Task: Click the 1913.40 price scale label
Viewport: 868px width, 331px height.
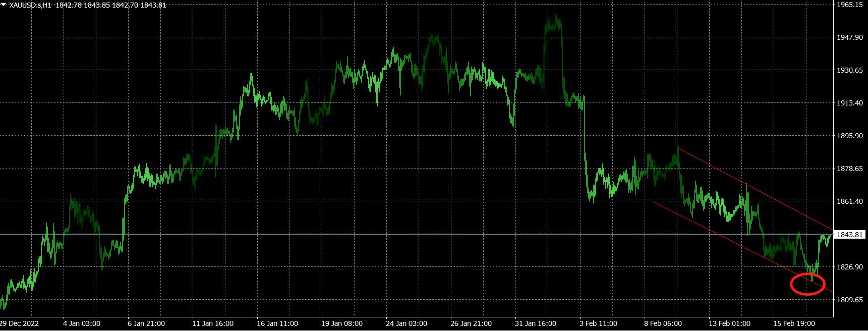Action: pyautogui.click(x=849, y=103)
